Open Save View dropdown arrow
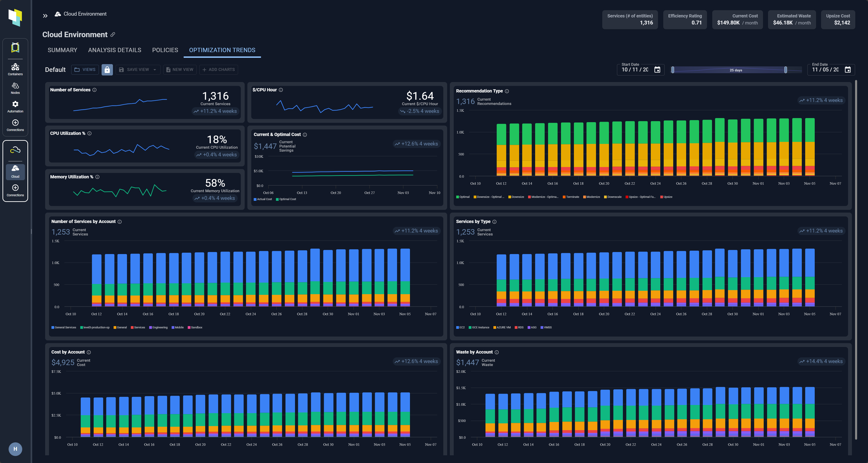868x463 pixels. click(155, 70)
